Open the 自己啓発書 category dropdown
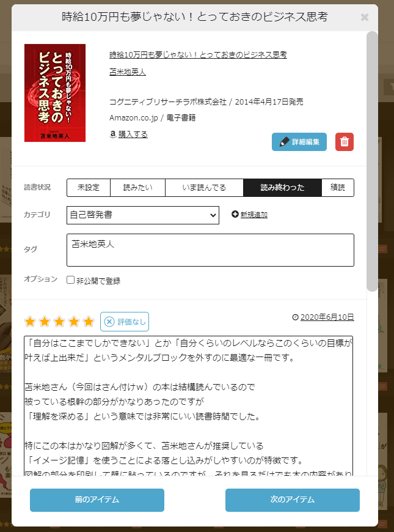The width and height of the screenshot is (394, 532). tap(143, 215)
